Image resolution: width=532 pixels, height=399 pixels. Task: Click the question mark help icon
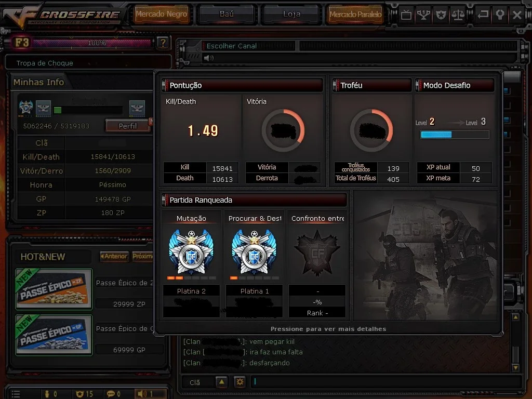pyautogui.click(x=163, y=43)
